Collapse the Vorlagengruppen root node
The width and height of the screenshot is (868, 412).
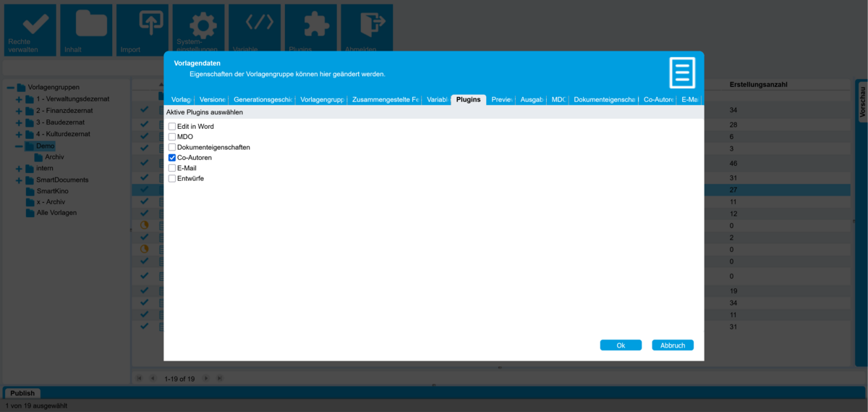[x=11, y=88]
